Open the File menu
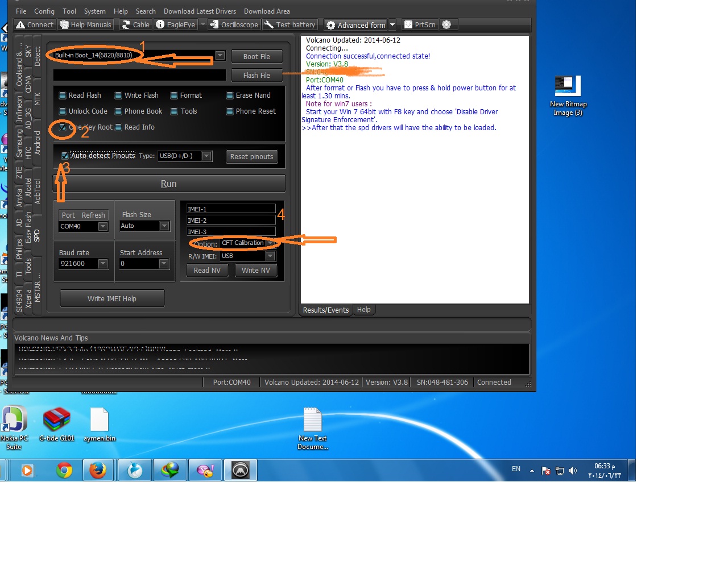 coord(21,11)
